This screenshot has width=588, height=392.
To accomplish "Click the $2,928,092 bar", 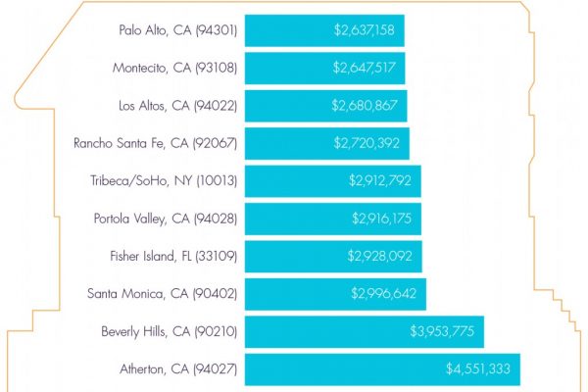I will (333, 256).
